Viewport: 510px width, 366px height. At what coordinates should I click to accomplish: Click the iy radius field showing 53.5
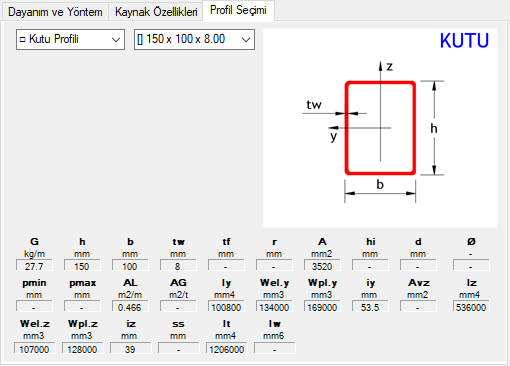coord(370,307)
